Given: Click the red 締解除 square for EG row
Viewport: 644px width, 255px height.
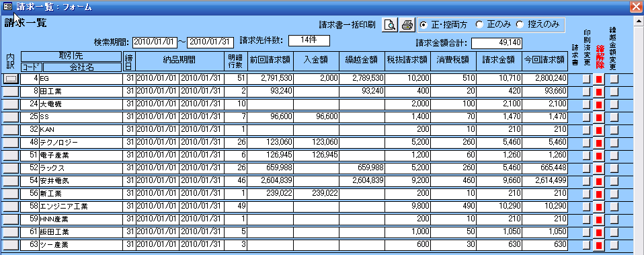Looking at the screenshot, I should pos(599,79).
